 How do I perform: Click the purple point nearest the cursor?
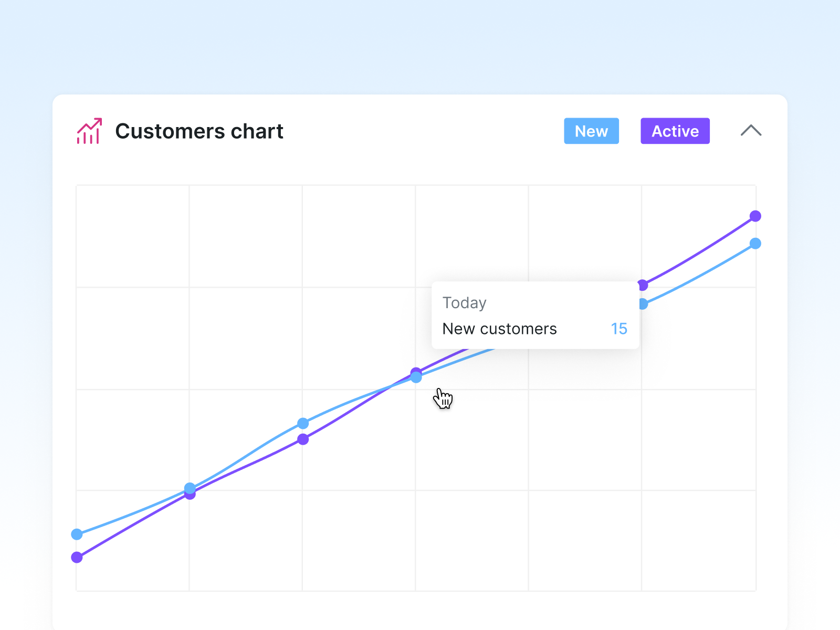click(415, 371)
